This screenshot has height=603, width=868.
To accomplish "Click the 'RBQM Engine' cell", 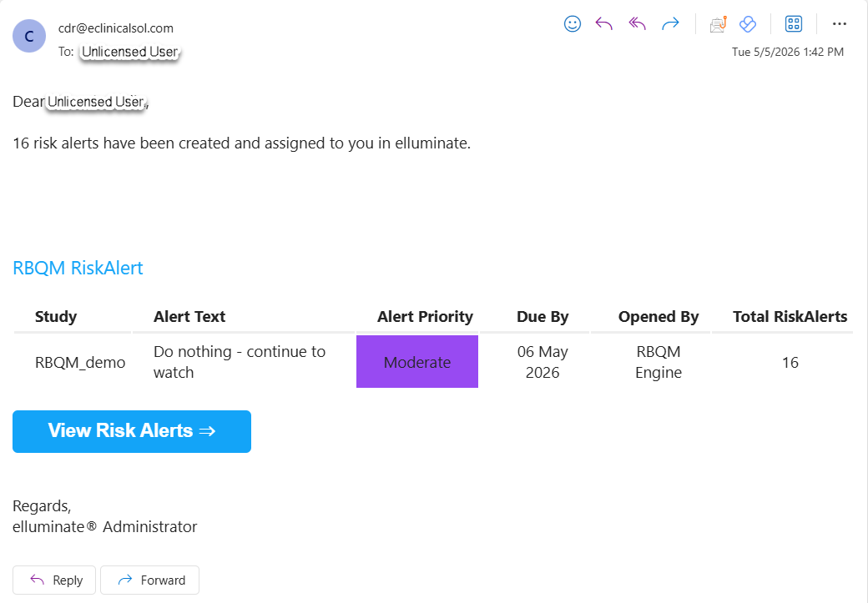I will click(659, 362).
